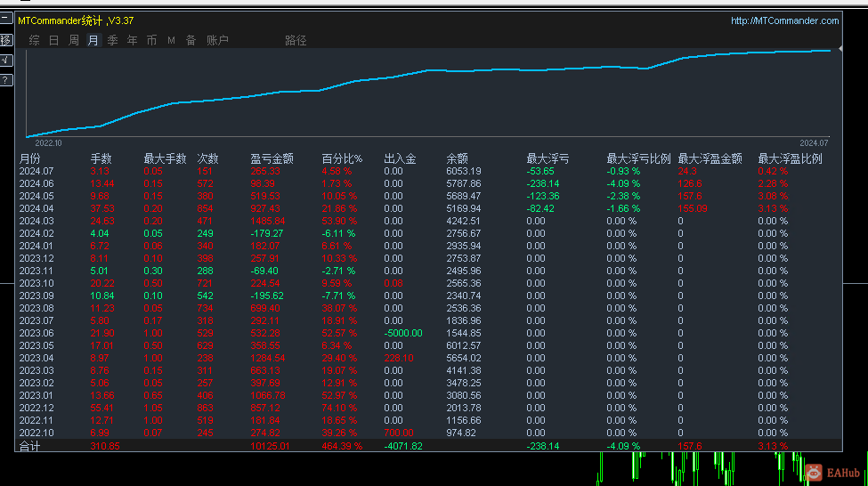Select the 2024.07 month row label

[37, 172]
